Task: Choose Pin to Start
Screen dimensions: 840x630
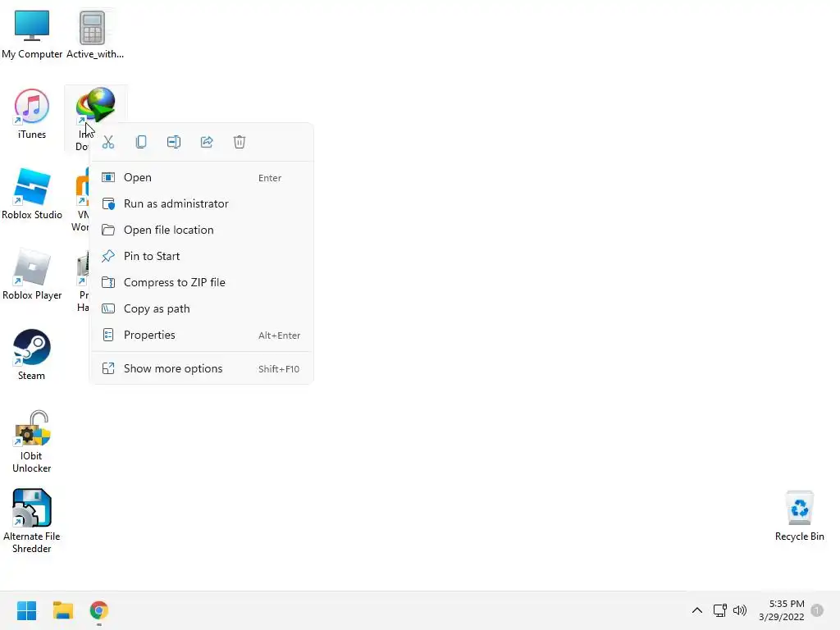Action: coord(202,256)
